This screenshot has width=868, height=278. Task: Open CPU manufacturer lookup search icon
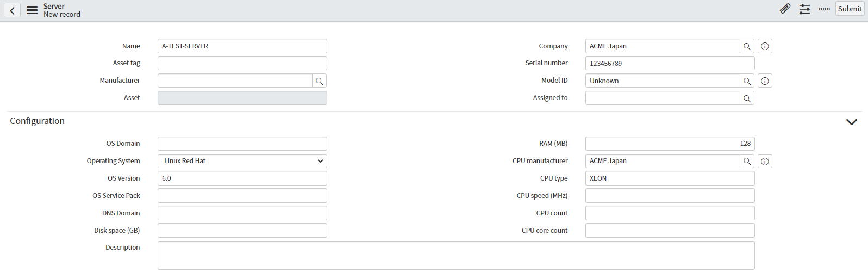(747, 161)
